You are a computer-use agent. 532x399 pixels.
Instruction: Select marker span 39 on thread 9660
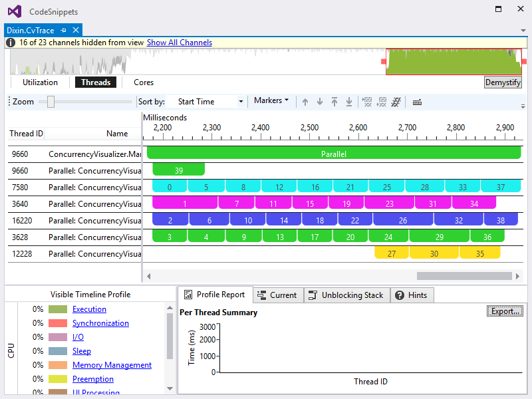(178, 170)
